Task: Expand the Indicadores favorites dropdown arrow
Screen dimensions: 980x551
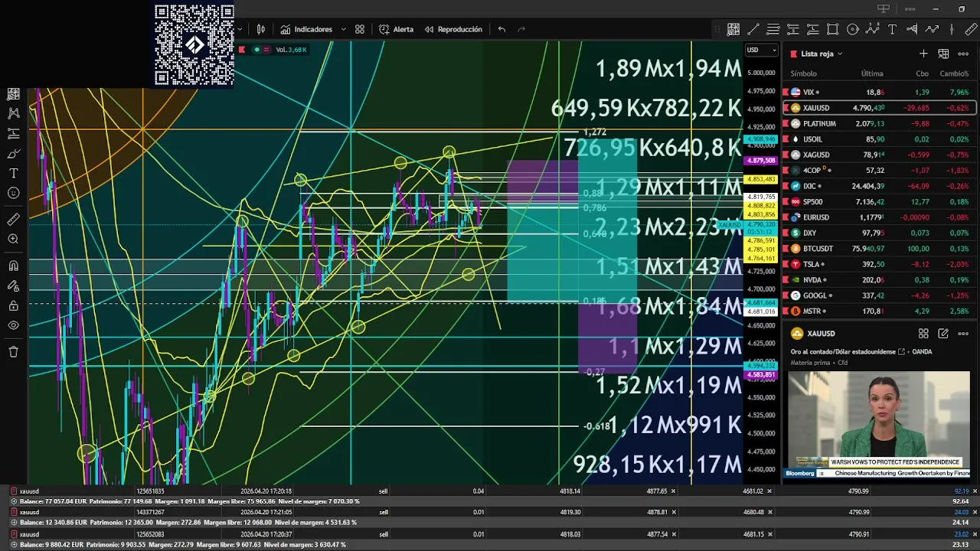Action: [343, 29]
